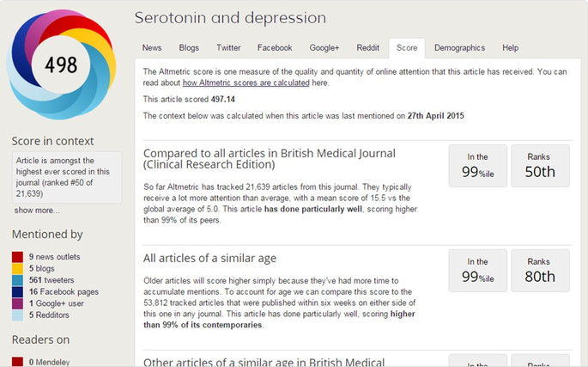Click the Altmetric donut score badge
This screenshot has height=367, width=588.
61,64
